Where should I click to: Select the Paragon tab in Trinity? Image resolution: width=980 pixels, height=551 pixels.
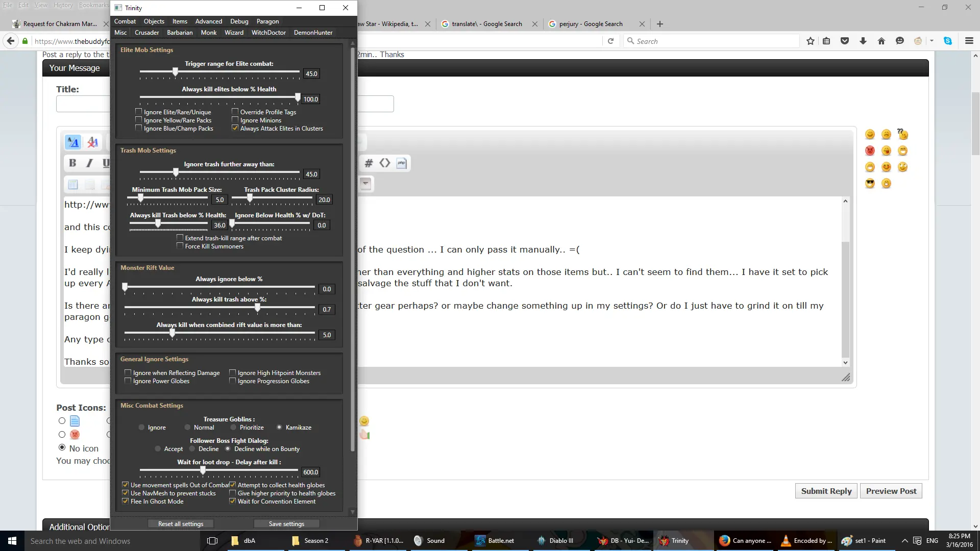coord(267,21)
